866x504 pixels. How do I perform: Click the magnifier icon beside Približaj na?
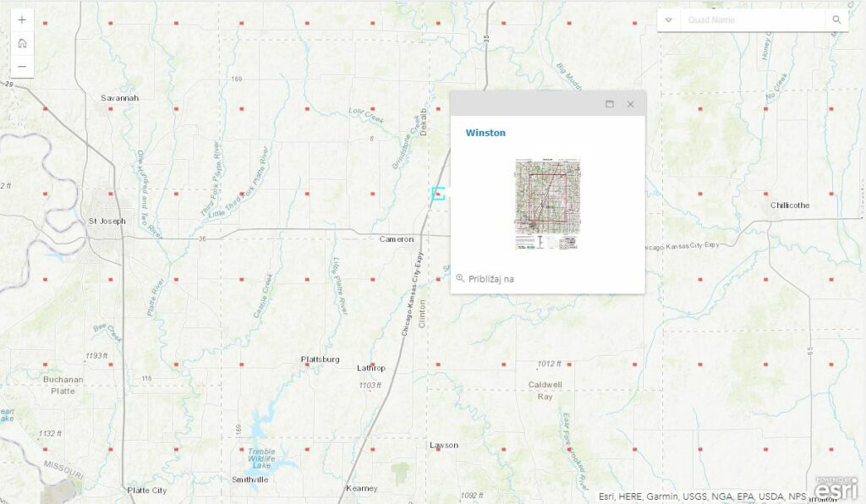click(460, 278)
